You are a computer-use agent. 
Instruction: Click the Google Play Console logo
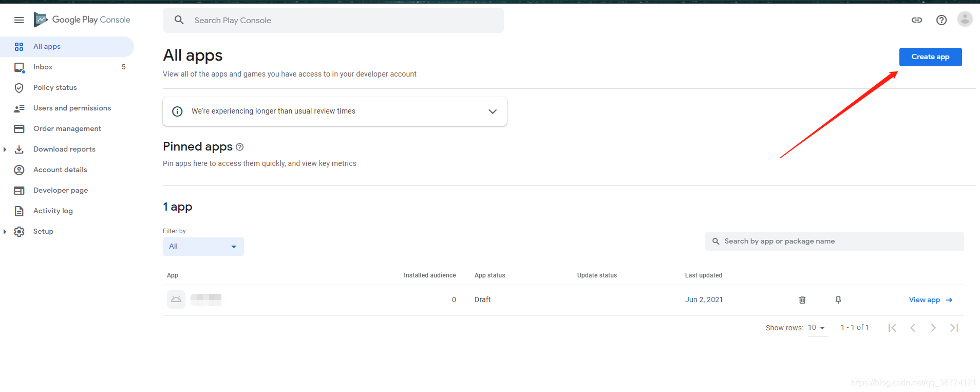pos(82,20)
